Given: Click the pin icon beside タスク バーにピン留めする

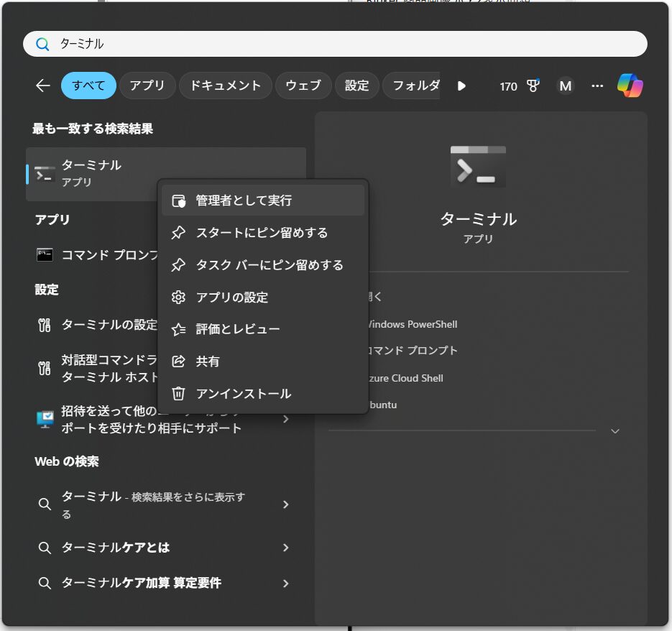Looking at the screenshot, I should pyautogui.click(x=178, y=265).
